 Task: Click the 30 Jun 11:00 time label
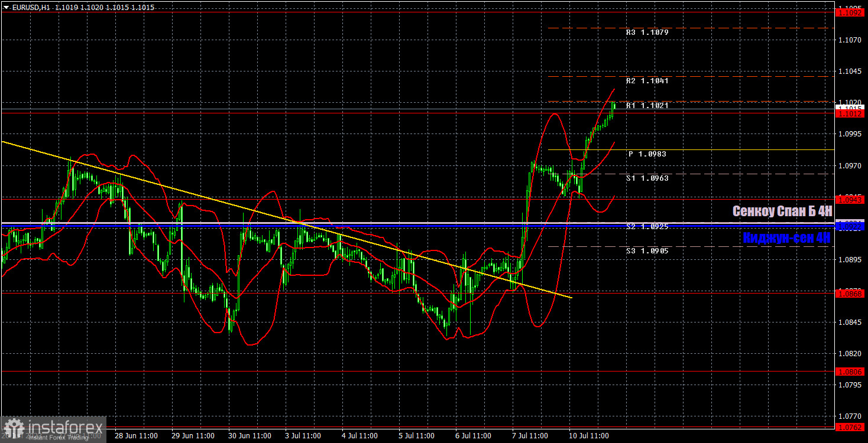click(x=250, y=436)
